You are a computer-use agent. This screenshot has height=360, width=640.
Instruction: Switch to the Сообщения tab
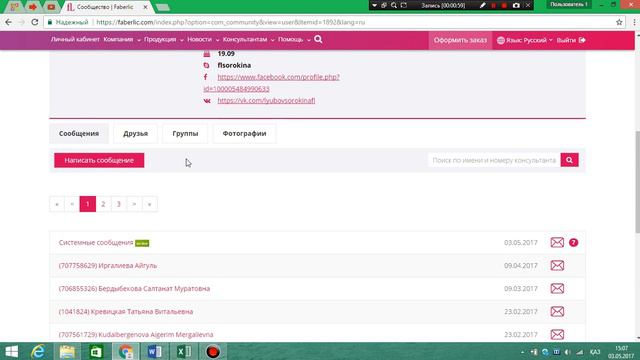click(x=79, y=133)
